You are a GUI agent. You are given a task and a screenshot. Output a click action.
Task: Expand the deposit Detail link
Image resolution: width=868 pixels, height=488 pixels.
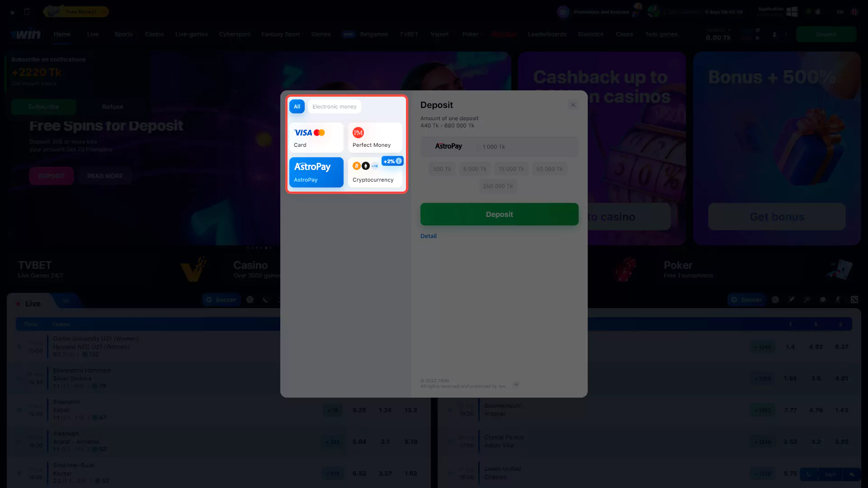click(428, 236)
